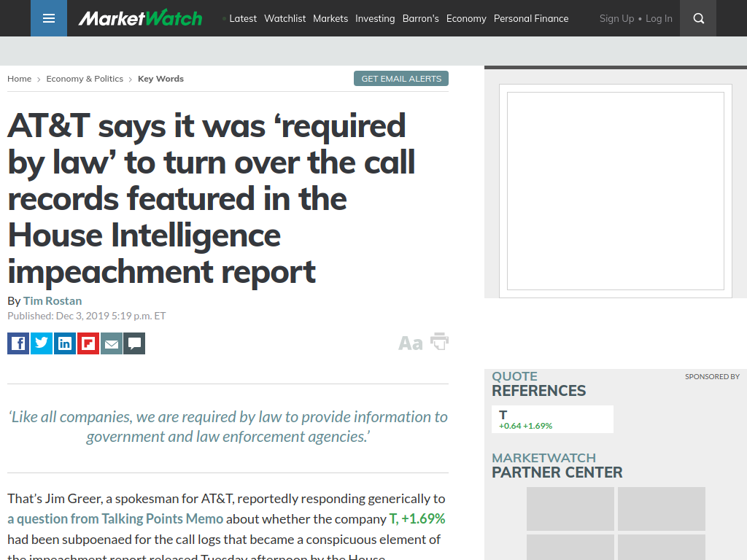Change text size with Aa icon
Viewport: 747px width, 560px height.
coord(410,343)
